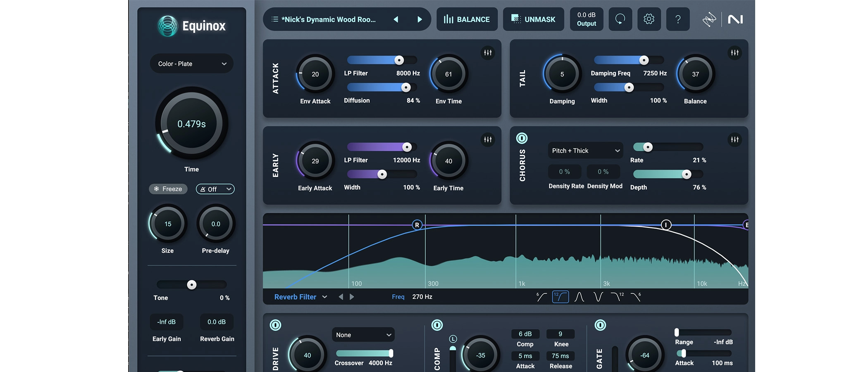This screenshot has height=372, width=868.
Task: Click the Early Time knob
Action: 448,161
